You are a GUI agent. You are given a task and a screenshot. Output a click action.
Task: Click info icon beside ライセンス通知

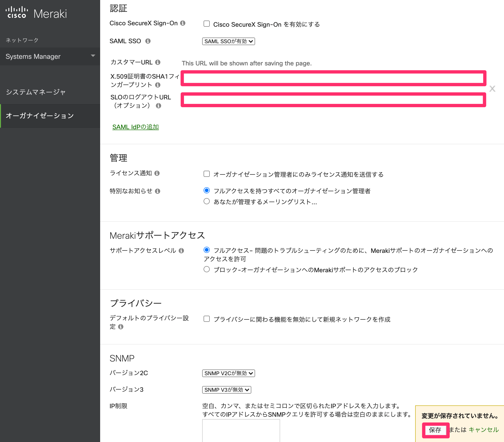tap(157, 173)
